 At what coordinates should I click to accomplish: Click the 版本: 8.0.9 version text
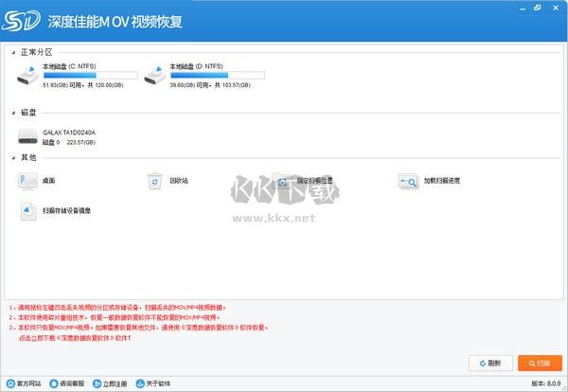tap(546, 383)
